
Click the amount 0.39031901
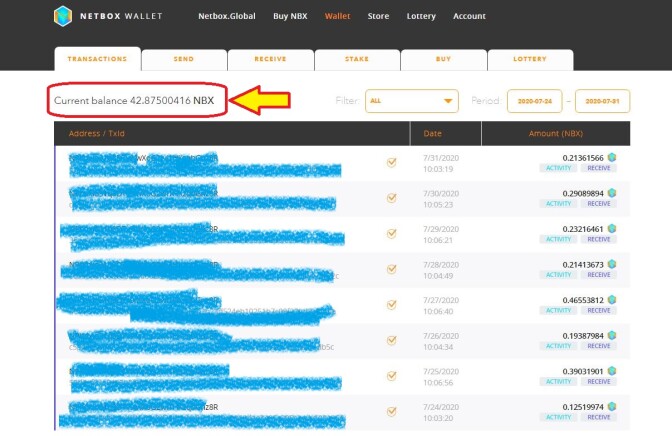coord(583,371)
